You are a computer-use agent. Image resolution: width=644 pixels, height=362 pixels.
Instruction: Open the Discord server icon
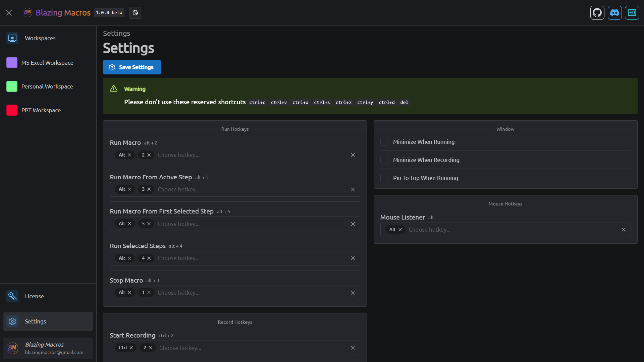(x=614, y=13)
